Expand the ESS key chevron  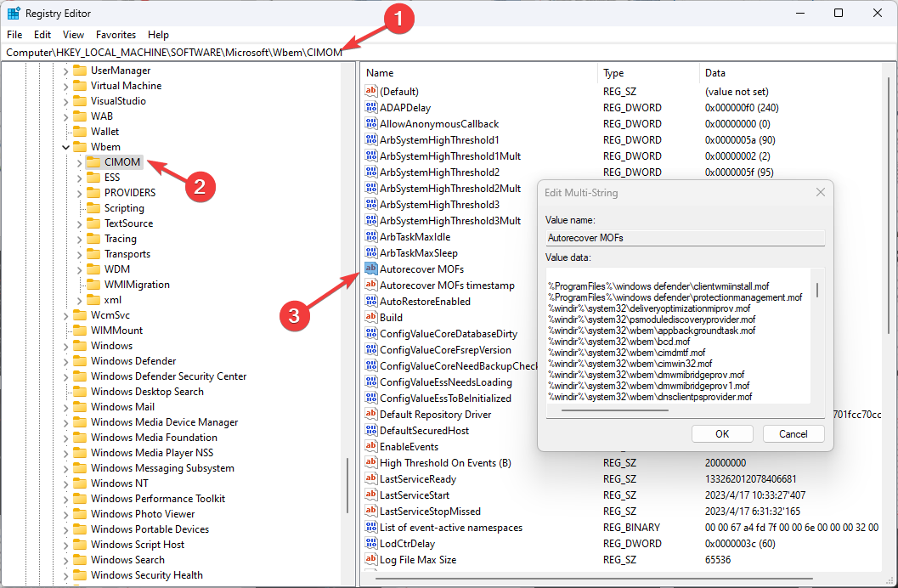click(80, 178)
